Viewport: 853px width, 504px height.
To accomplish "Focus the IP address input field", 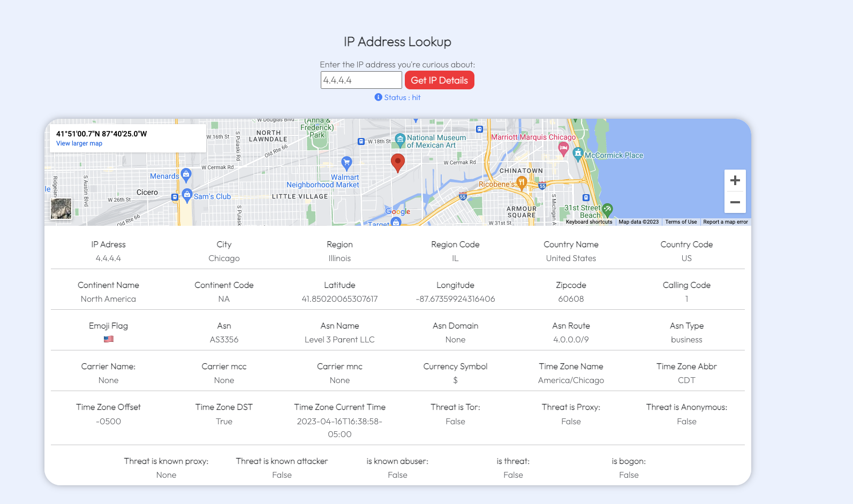I will [x=361, y=80].
